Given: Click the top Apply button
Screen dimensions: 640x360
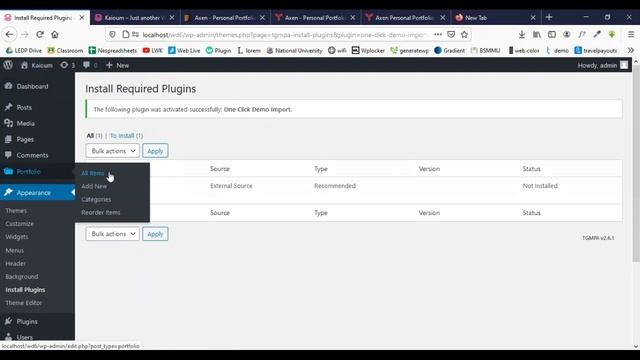Looking at the screenshot, I should [155, 151].
